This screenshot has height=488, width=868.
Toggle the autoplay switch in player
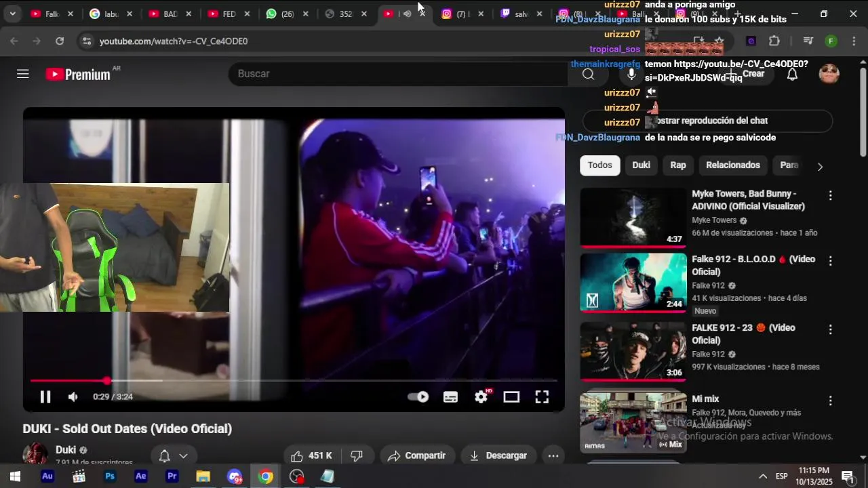418,397
